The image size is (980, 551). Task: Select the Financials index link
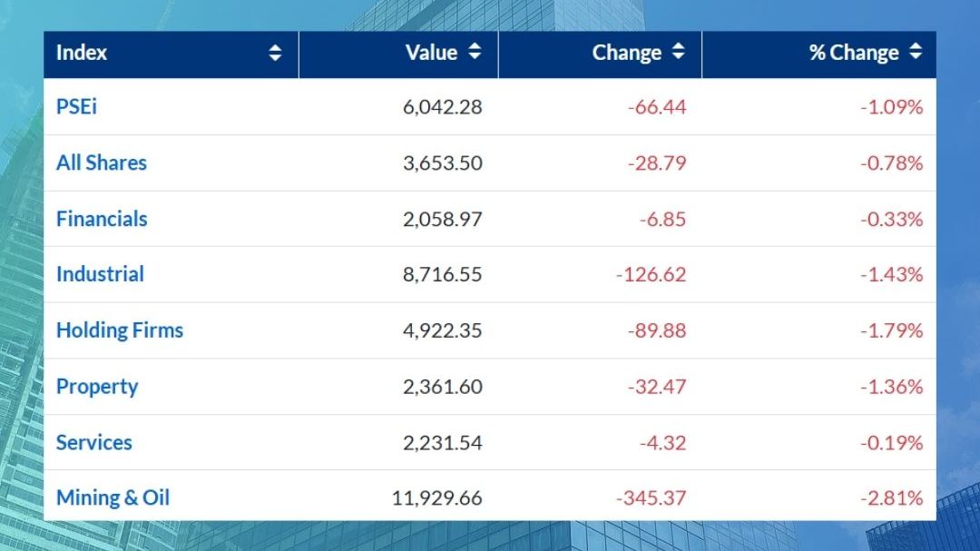click(x=102, y=219)
